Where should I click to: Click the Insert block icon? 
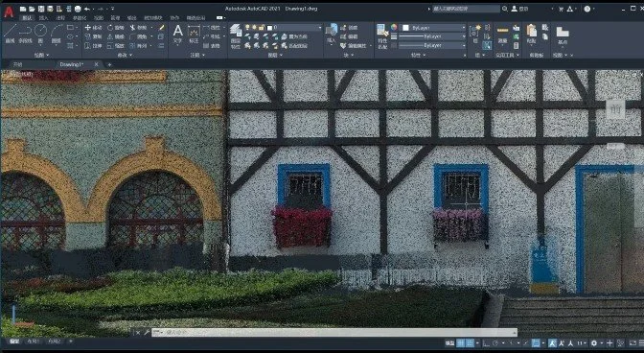pos(331,33)
